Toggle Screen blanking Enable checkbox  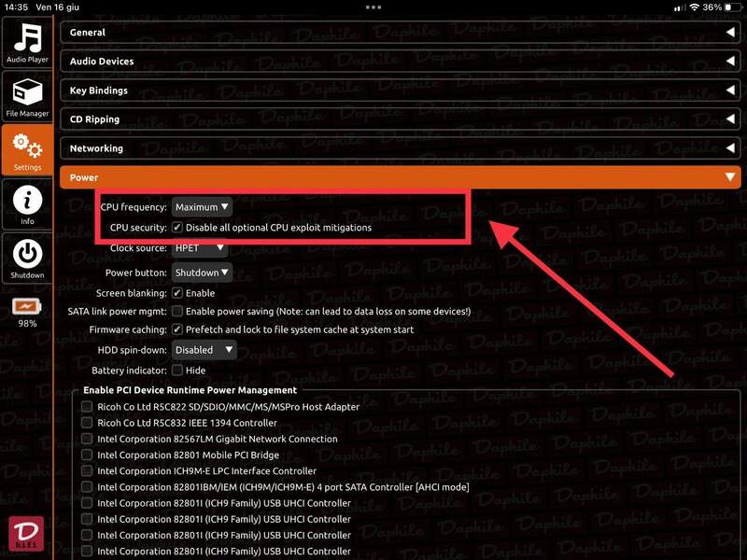point(177,293)
